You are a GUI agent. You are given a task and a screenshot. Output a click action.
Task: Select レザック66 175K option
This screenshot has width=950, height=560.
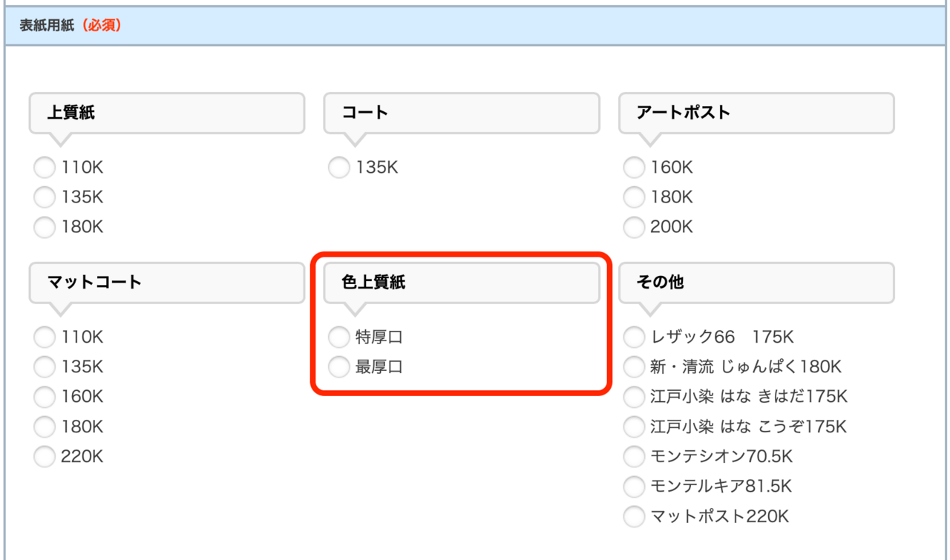coord(634,337)
